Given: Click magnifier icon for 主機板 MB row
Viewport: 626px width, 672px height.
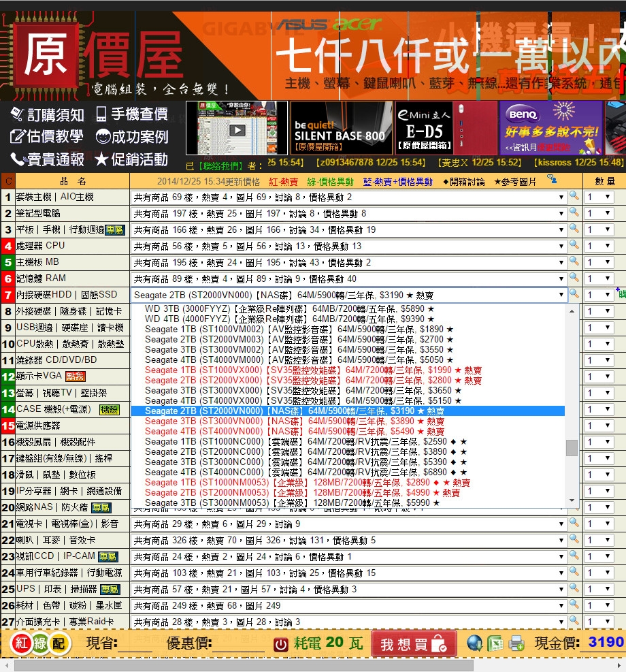Looking at the screenshot, I should [574, 261].
